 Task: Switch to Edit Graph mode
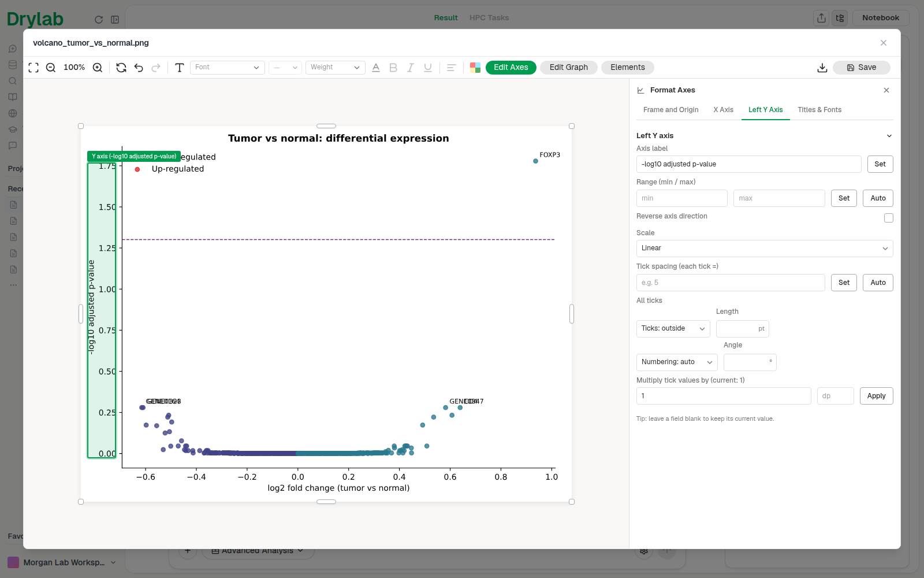[569, 68]
